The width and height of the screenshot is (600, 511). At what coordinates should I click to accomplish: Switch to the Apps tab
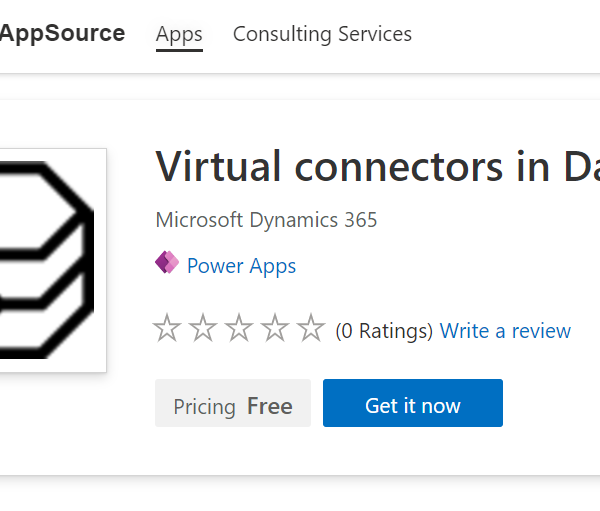click(179, 34)
